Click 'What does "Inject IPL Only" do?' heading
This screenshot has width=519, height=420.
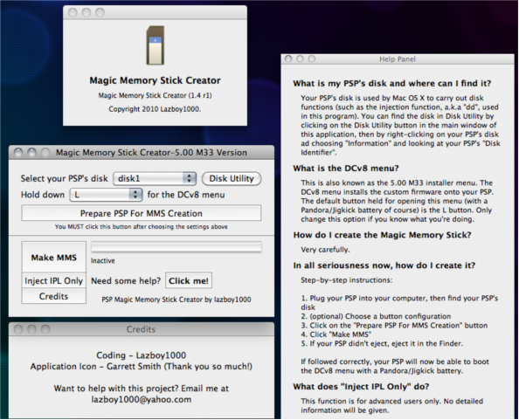coord(361,387)
